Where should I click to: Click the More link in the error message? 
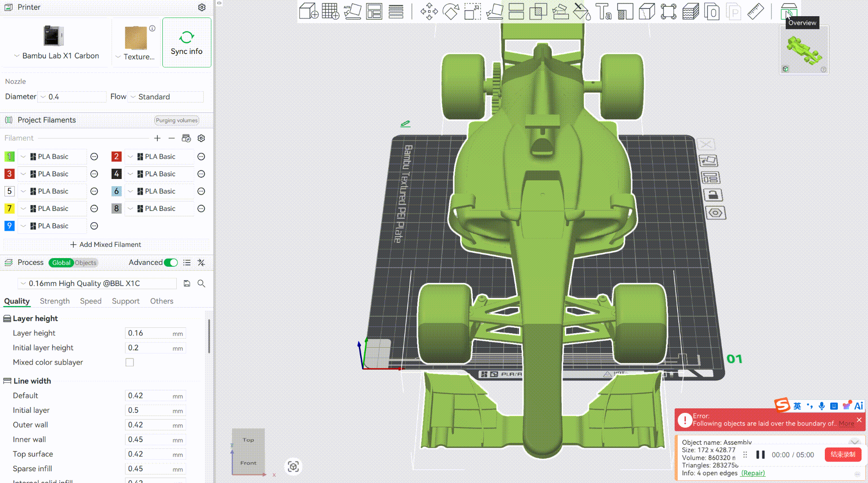[846, 423]
